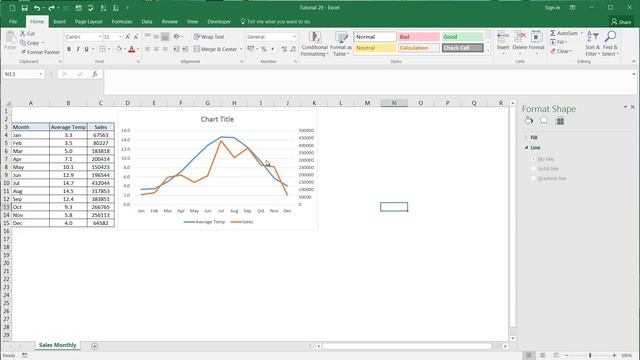Open the Name Box dropdown arrow
The height and width of the screenshot is (360, 640).
pyautogui.click(x=41, y=74)
